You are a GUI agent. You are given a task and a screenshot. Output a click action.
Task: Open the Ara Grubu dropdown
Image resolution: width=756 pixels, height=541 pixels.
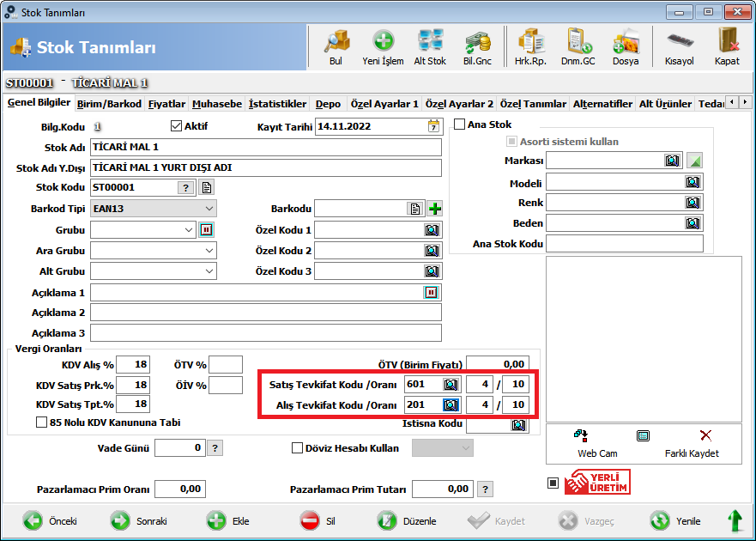click(209, 251)
